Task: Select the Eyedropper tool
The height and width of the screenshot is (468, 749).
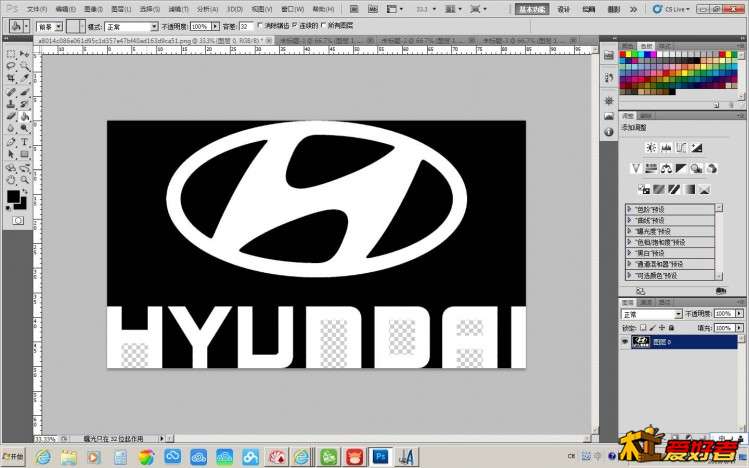Action: (24, 78)
